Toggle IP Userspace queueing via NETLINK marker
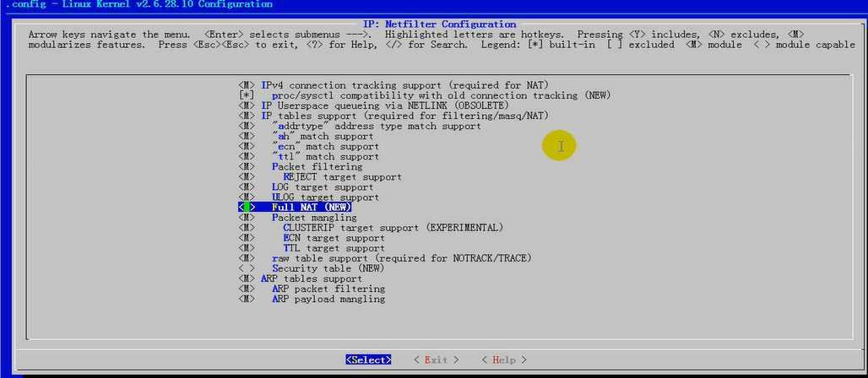The image size is (868, 378). coord(247,105)
